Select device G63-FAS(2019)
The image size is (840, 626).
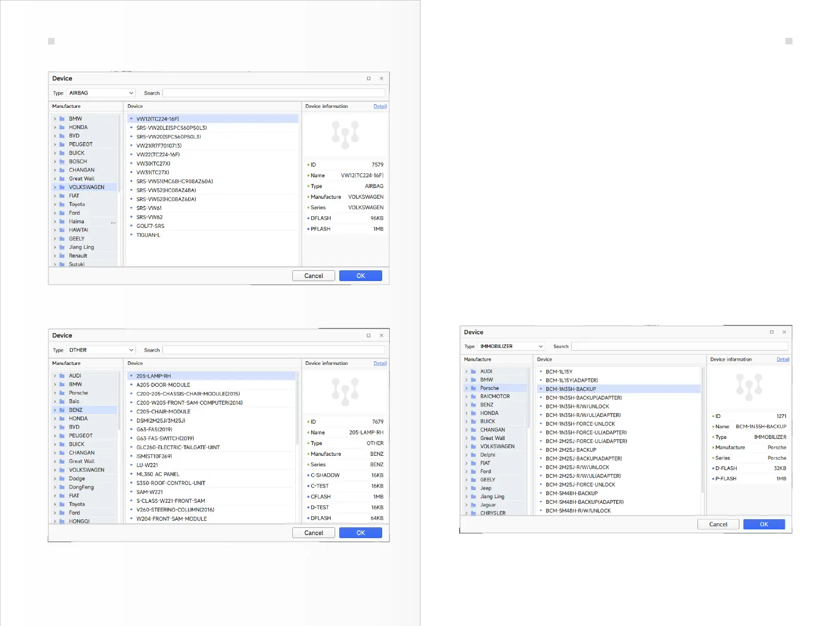[x=212, y=429]
